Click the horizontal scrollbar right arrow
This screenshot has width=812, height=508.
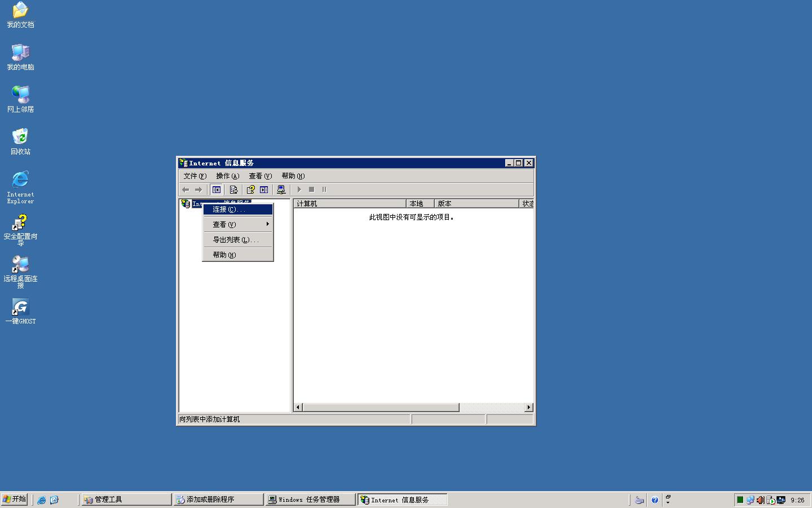528,408
